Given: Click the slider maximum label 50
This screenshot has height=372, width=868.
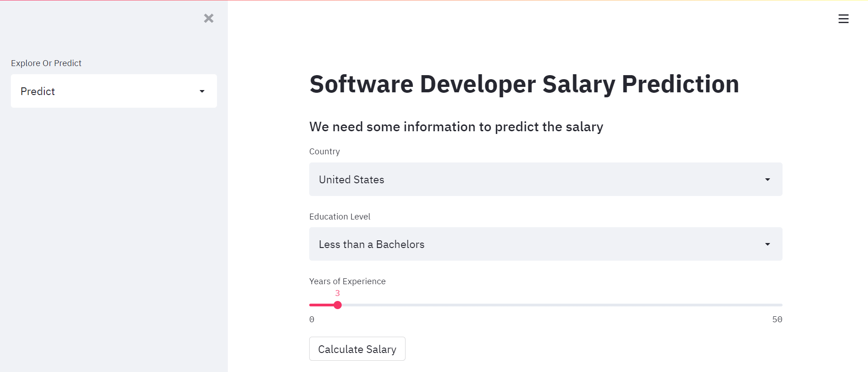Looking at the screenshot, I should [777, 320].
